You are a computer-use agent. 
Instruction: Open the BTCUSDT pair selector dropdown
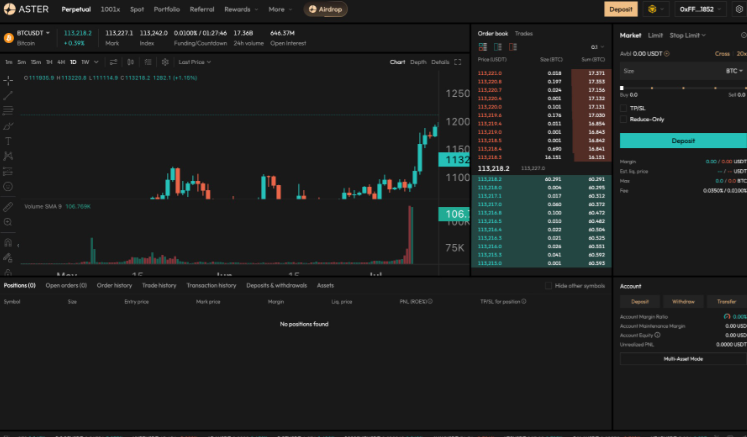click(33, 33)
